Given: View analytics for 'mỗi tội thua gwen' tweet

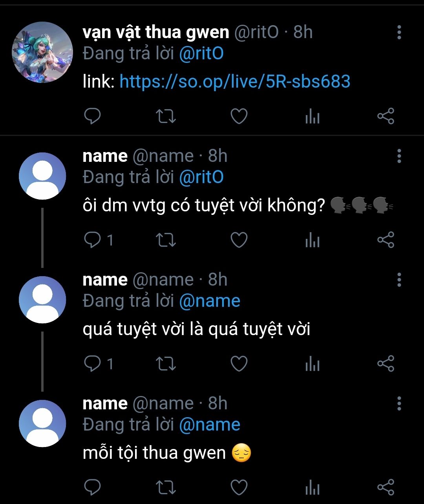Looking at the screenshot, I should point(312,488).
